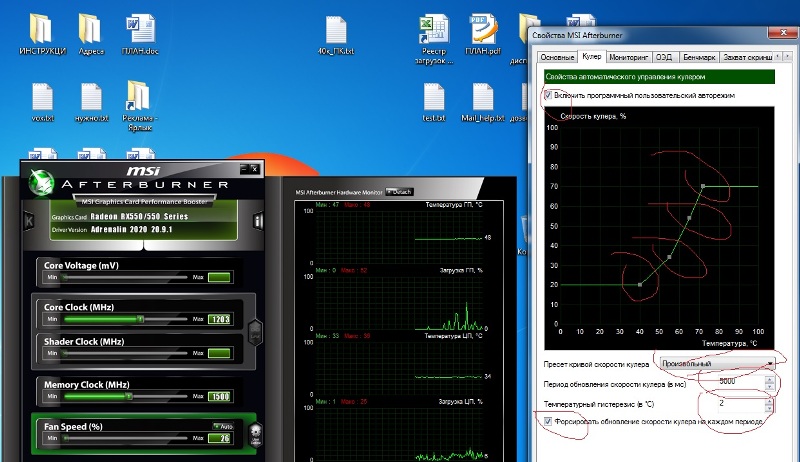The width and height of the screenshot is (800, 462).
Task: Click the Radeon RX550/550 Series card name
Action: point(139,216)
